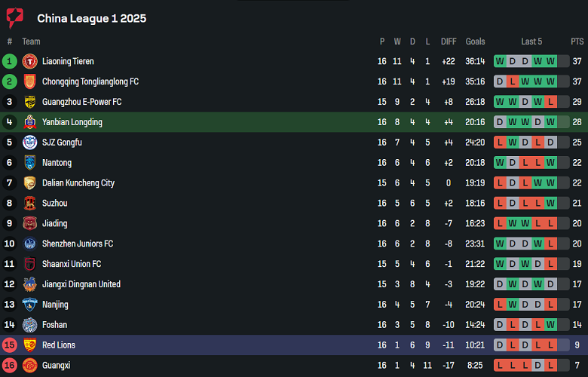The image size is (588, 377).
Task: Click the league logo beside China League 1 2025
Action: pyautogui.click(x=15, y=18)
